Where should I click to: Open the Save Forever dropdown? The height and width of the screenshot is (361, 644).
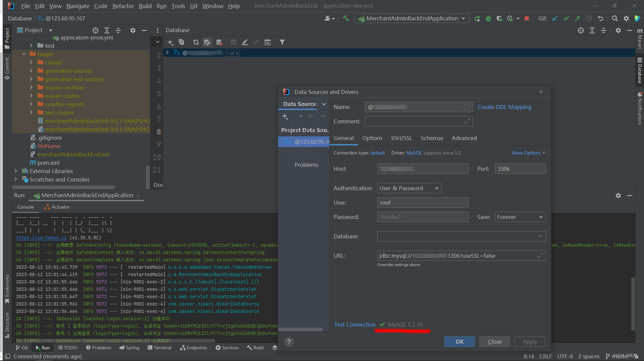pos(520,217)
